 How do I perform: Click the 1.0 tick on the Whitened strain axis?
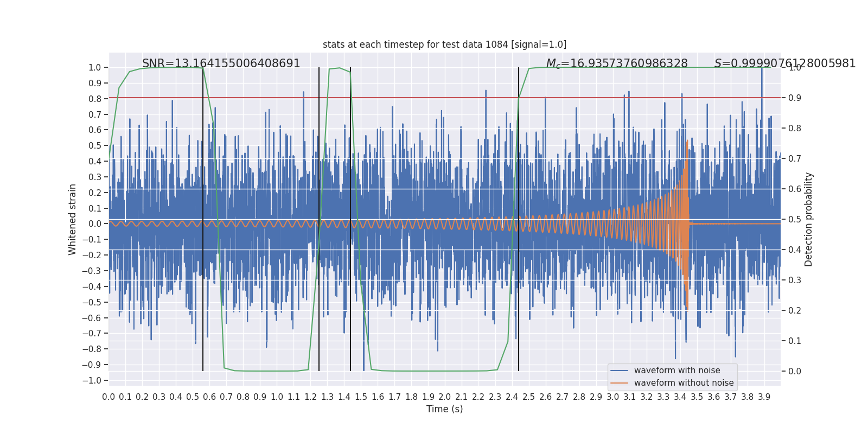95,67
